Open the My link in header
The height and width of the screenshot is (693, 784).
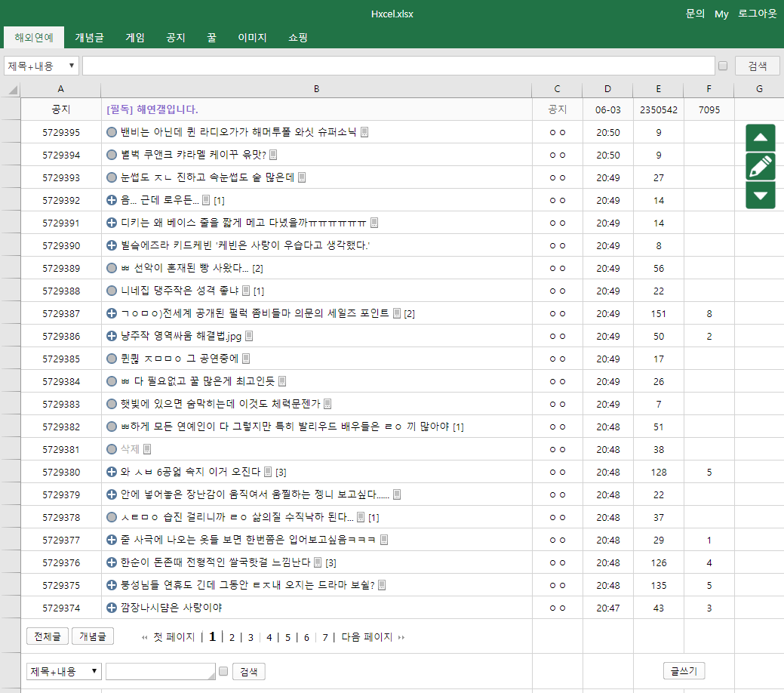click(721, 14)
